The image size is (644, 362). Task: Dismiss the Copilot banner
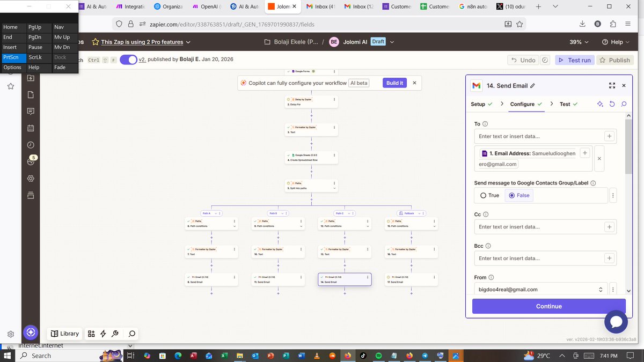point(414,83)
